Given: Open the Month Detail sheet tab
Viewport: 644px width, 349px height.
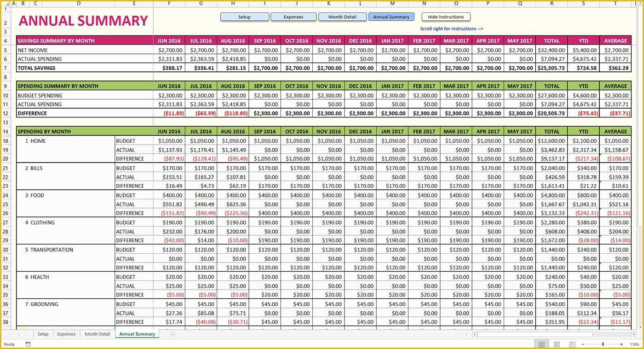Looking at the screenshot, I should (x=97, y=334).
